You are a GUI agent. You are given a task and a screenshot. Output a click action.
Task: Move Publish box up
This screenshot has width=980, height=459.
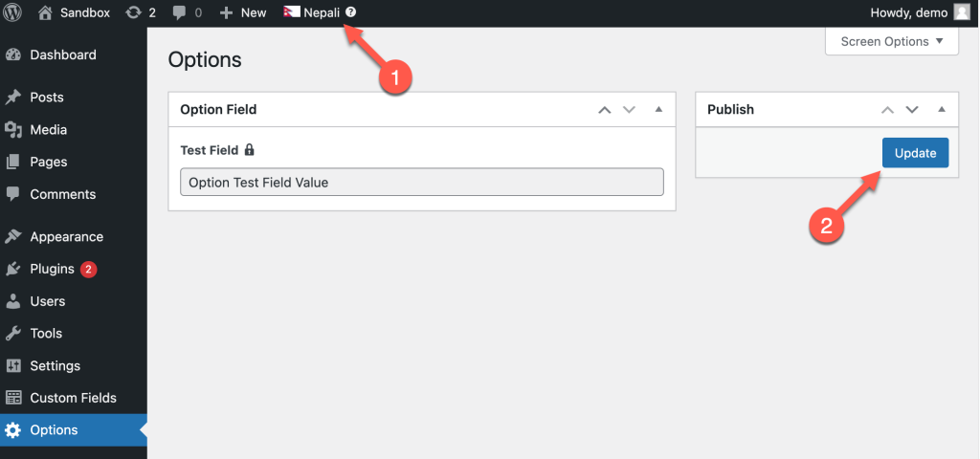[887, 110]
